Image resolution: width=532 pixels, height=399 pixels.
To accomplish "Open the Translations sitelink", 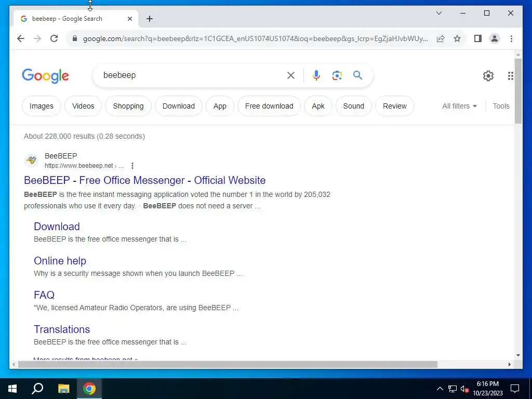I will [x=62, y=329].
